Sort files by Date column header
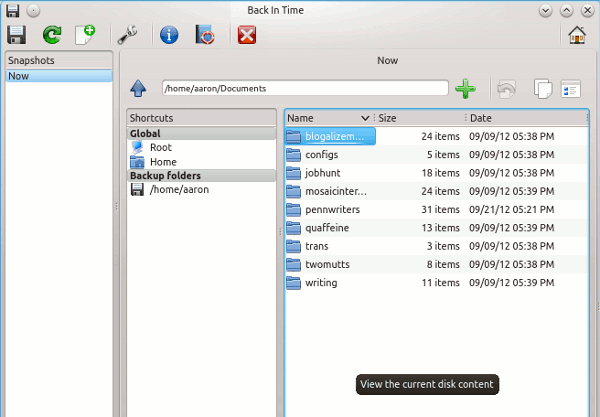The height and width of the screenshot is (417, 600). click(x=526, y=118)
